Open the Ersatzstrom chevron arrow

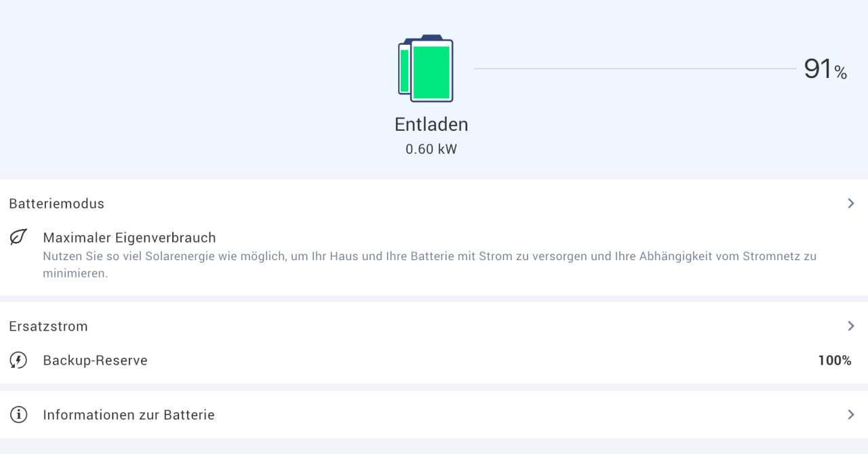(x=851, y=326)
